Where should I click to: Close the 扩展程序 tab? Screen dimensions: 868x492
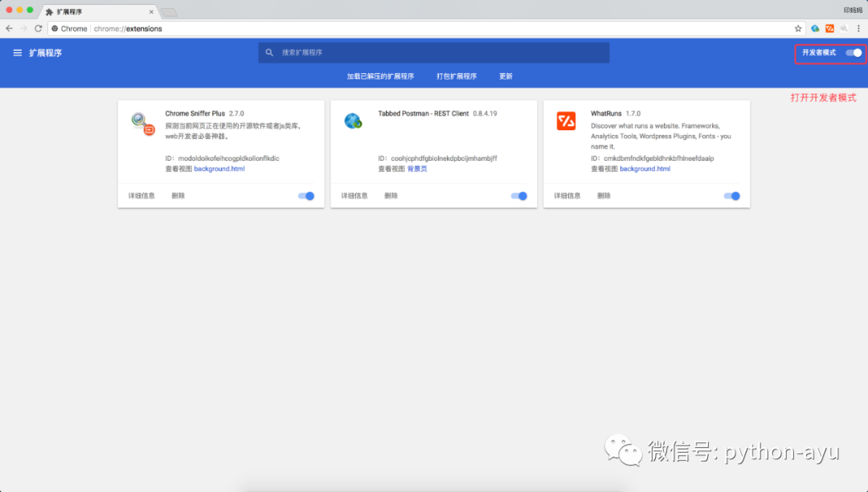click(151, 11)
